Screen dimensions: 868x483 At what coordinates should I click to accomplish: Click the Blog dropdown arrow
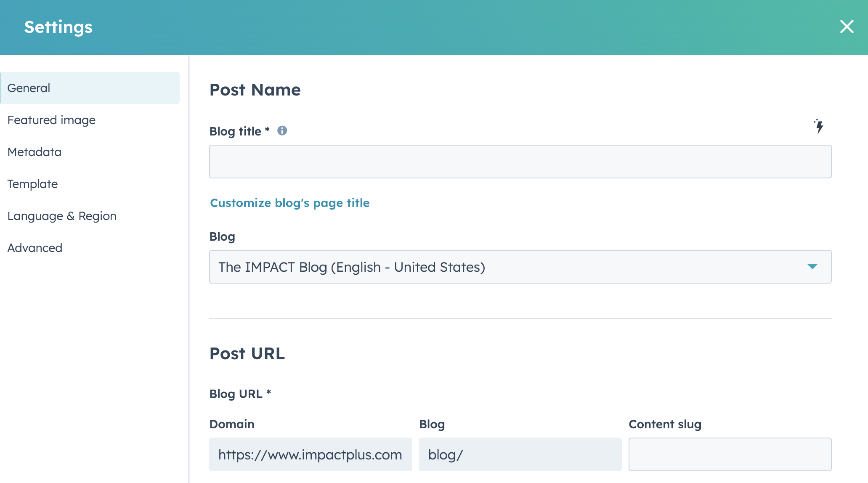[812, 267]
